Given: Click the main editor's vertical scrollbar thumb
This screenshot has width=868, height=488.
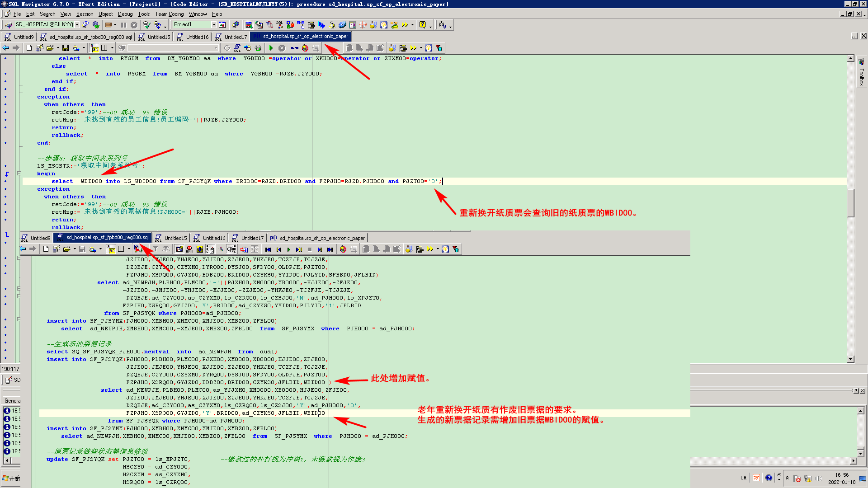Looking at the screenshot, I should (x=850, y=202).
